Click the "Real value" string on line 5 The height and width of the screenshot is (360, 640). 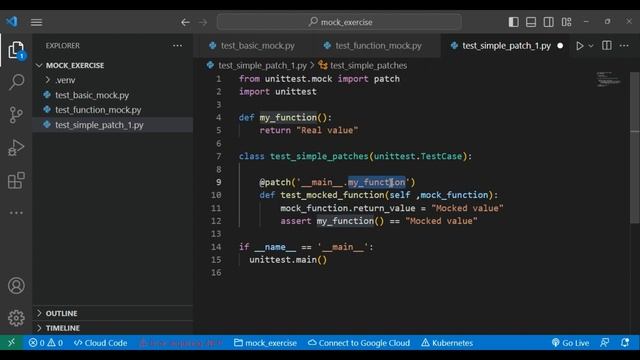tap(327, 130)
